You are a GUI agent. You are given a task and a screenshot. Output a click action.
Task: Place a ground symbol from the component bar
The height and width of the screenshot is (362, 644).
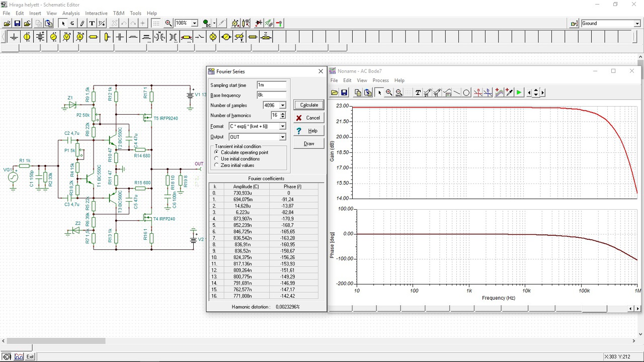pos(14,37)
